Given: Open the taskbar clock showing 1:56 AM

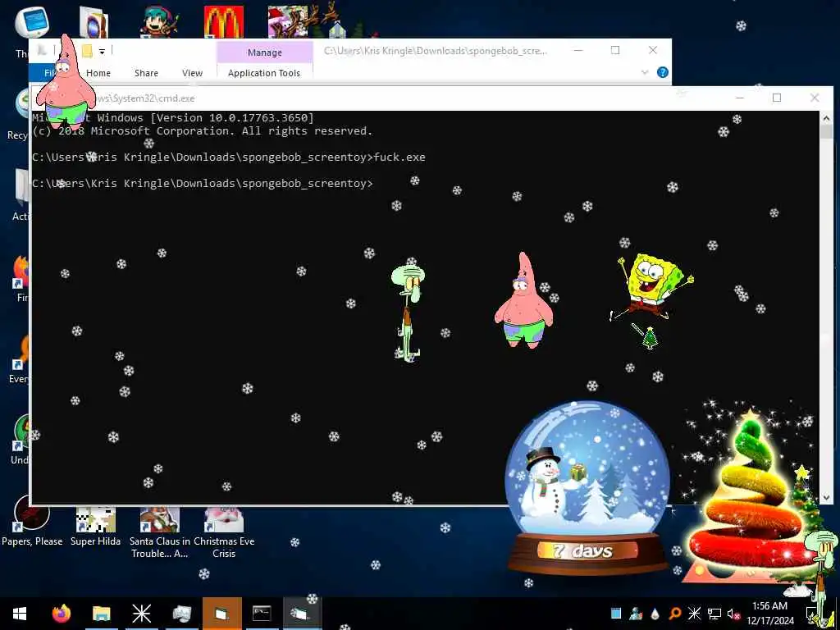Looking at the screenshot, I should [x=769, y=614].
